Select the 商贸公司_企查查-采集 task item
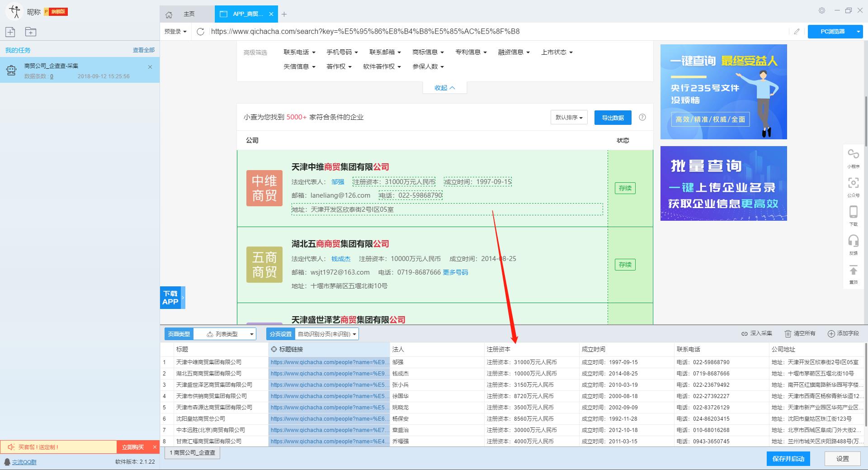868x470 pixels. (80, 70)
